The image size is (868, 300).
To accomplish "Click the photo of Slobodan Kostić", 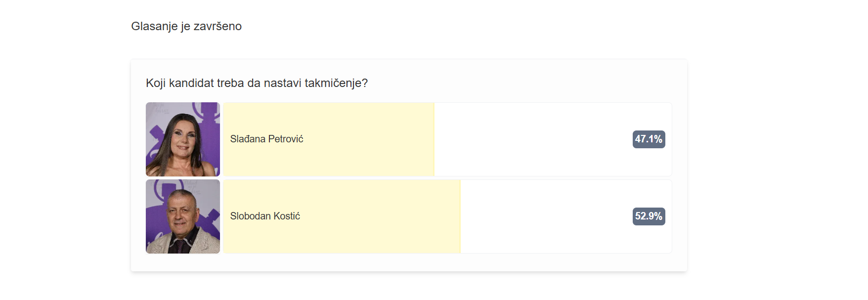I will (x=183, y=216).
